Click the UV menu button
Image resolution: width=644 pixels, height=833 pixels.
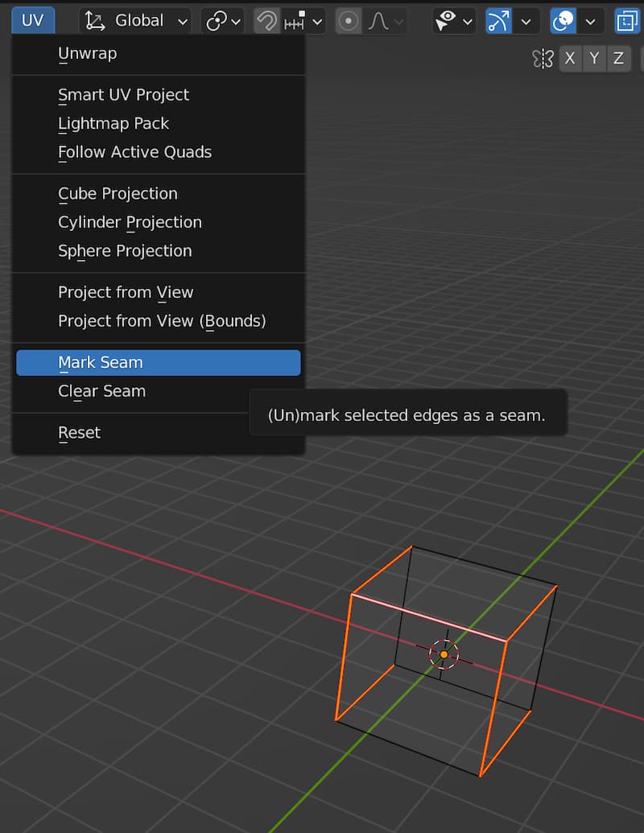point(33,21)
